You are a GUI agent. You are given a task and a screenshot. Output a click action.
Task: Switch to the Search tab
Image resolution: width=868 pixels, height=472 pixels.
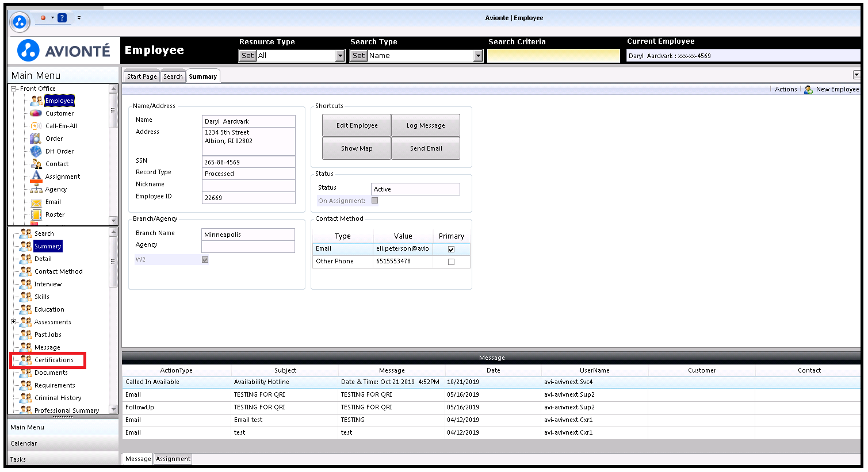pos(173,76)
